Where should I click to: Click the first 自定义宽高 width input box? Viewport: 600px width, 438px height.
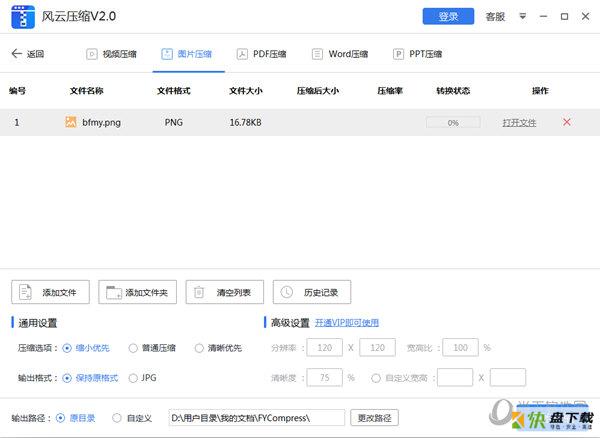pos(455,378)
